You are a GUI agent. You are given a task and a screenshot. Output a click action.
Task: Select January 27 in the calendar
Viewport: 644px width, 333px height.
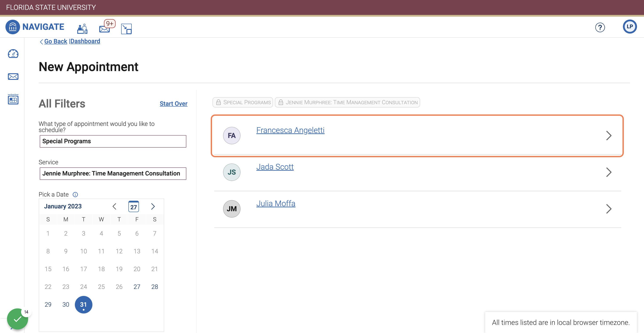click(137, 286)
